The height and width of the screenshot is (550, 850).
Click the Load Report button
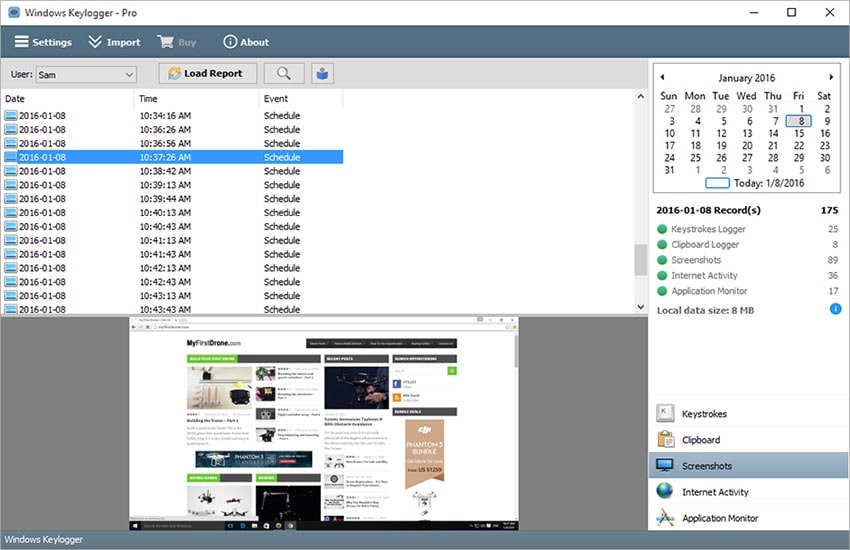click(x=207, y=73)
